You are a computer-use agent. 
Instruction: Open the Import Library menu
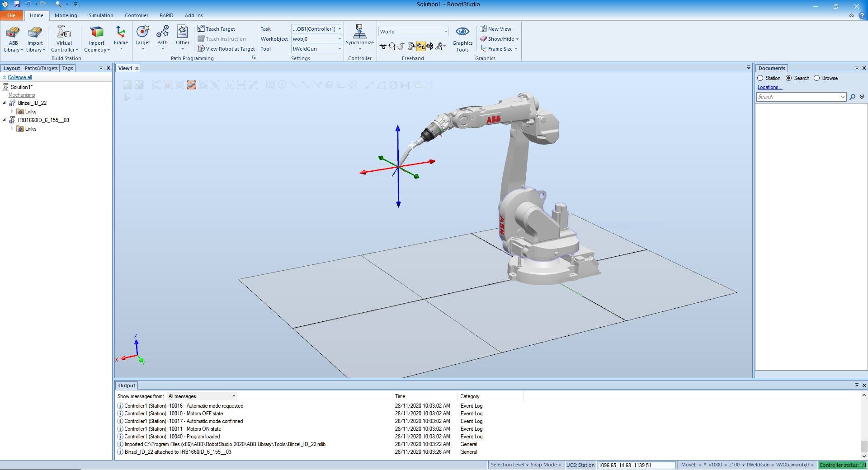point(35,39)
